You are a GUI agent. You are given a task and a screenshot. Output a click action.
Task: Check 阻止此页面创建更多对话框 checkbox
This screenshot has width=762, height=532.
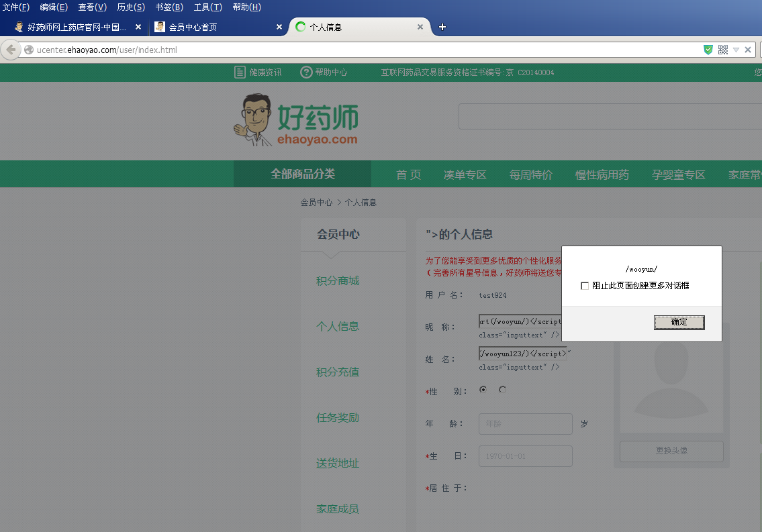pos(585,286)
